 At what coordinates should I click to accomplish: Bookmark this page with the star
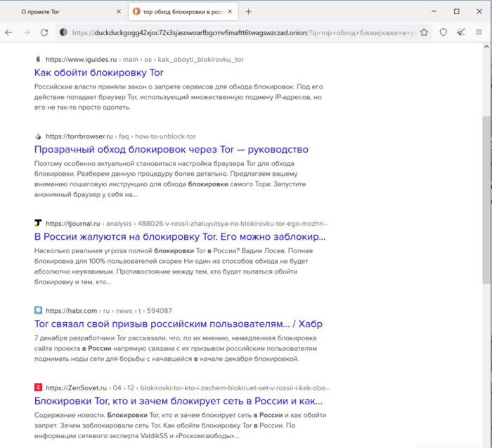[424, 32]
